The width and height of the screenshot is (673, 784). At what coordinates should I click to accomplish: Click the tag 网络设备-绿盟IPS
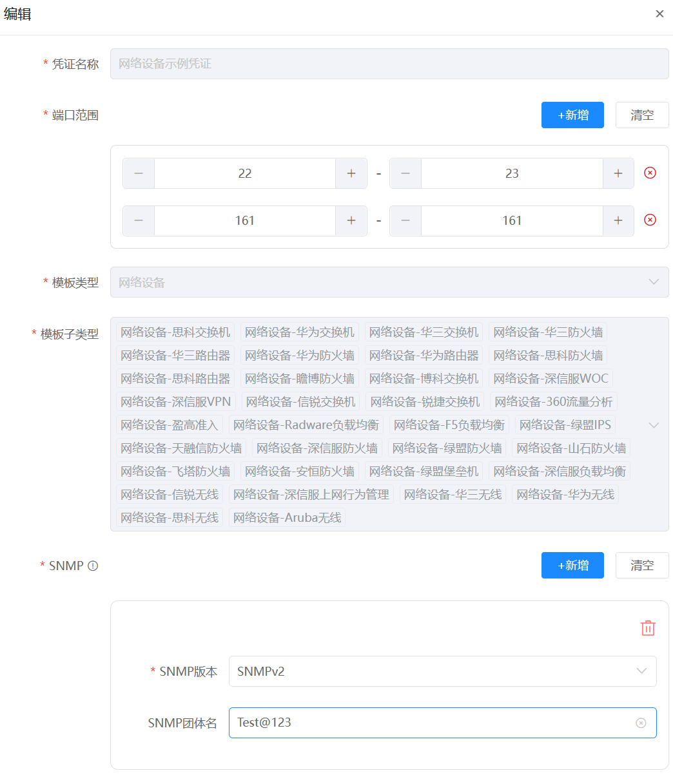[x=565, y=425]
